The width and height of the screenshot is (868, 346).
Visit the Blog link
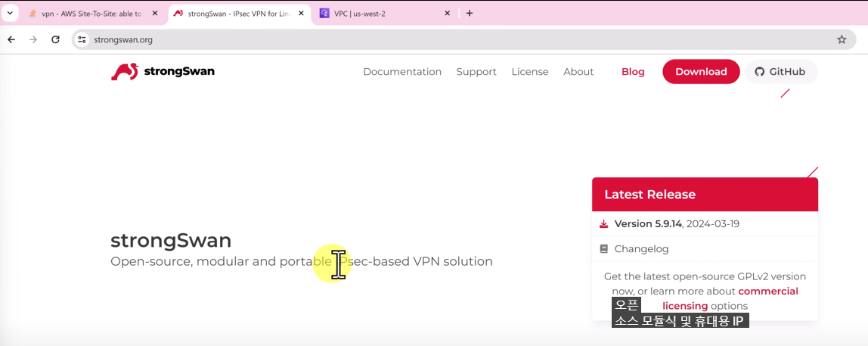[633, 71]
